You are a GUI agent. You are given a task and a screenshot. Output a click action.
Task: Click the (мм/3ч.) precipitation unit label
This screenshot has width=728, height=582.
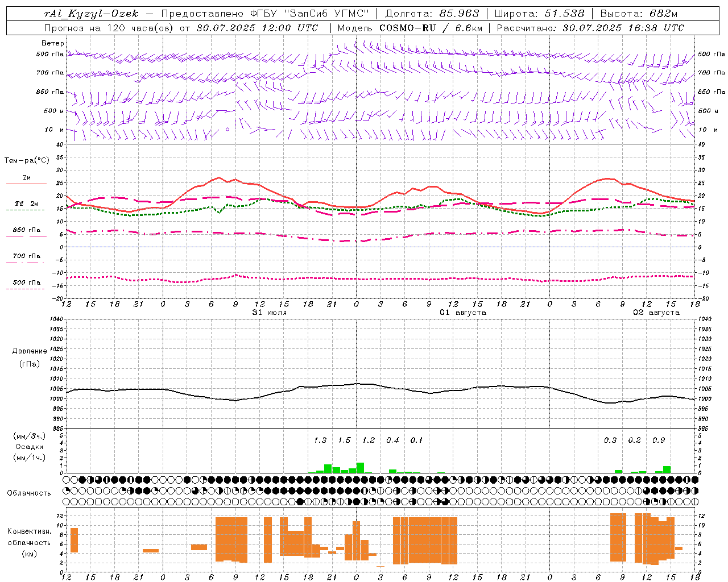point(29,436)
